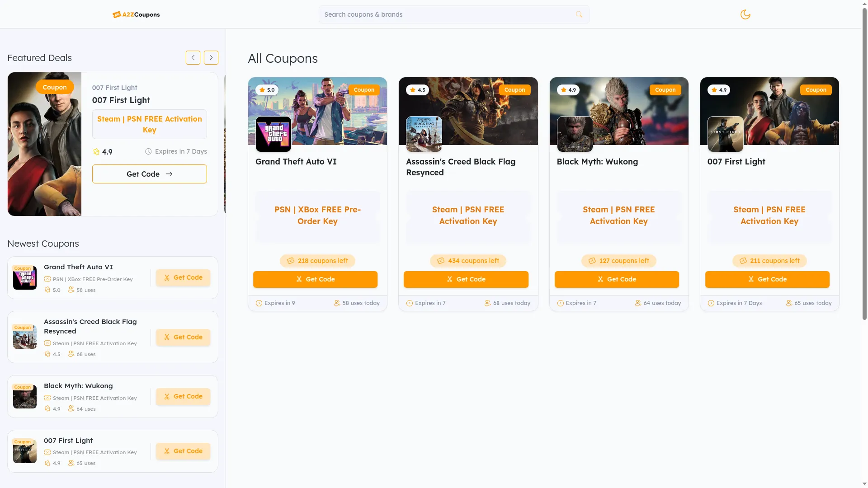
Task: Click Black Myth: Wukong card banner image
Action: [619, 111]
